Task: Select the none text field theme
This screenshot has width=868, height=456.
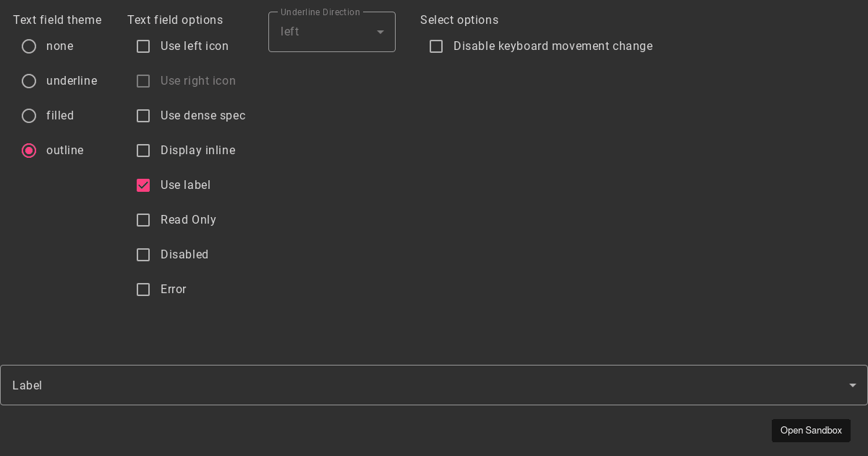Action: click(29, 46)
